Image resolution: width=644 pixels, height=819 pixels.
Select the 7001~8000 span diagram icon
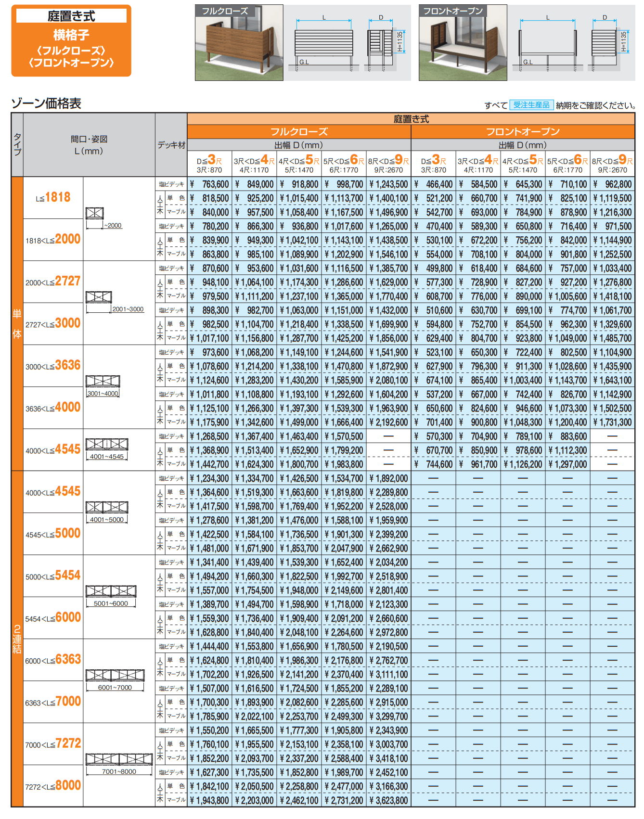[119, 759]
